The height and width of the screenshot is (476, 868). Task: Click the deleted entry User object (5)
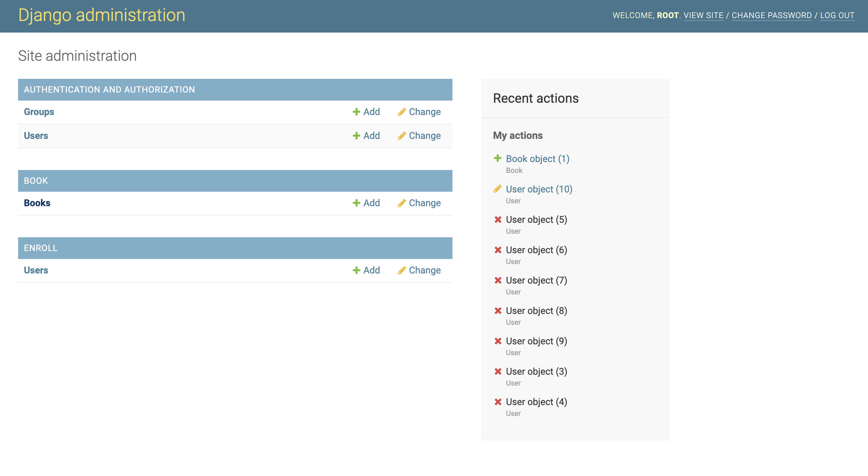pyautogui.click(x=536, y=220)
